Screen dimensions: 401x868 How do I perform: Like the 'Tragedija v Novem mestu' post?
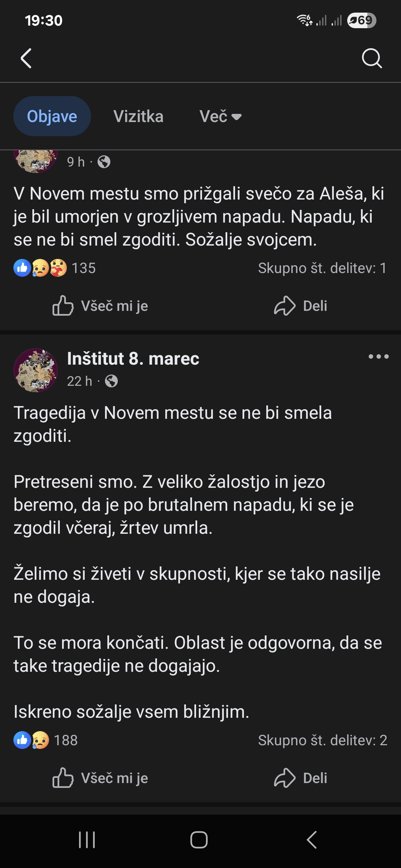click(100, 778)
